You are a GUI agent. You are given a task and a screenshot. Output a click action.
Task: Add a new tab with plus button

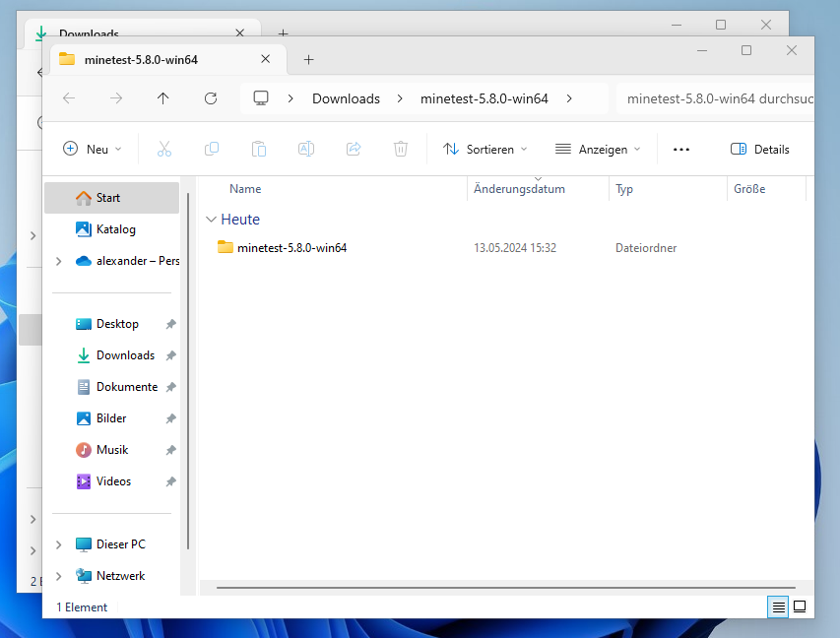tap(308, 59)
